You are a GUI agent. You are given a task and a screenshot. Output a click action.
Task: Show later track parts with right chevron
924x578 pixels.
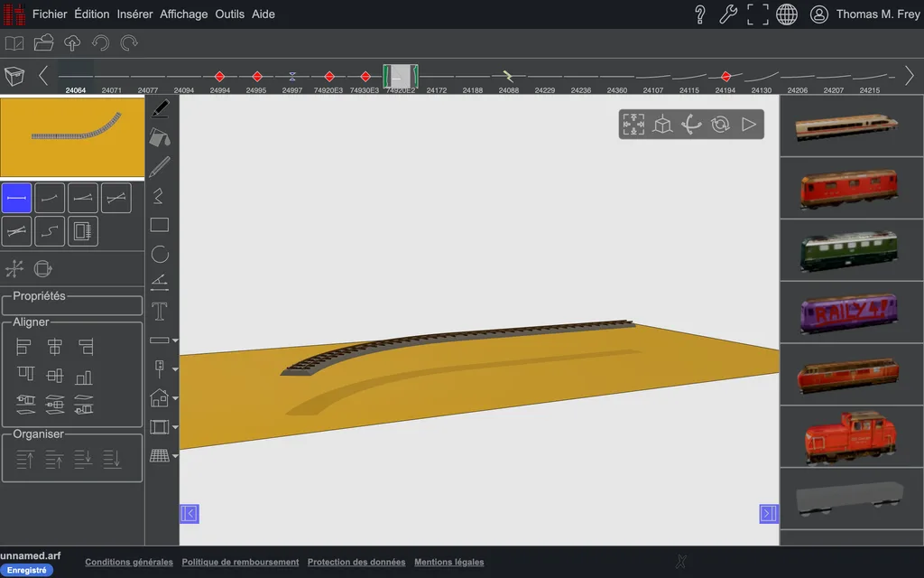(x=910, y=76)
